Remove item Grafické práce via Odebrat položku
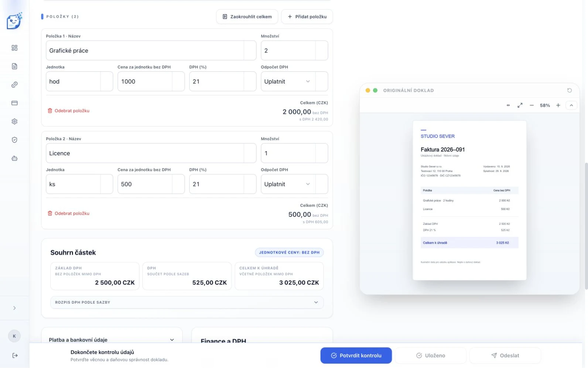This screenshot has width=588, height=368. pyautogui.click(x=69, y=111)
